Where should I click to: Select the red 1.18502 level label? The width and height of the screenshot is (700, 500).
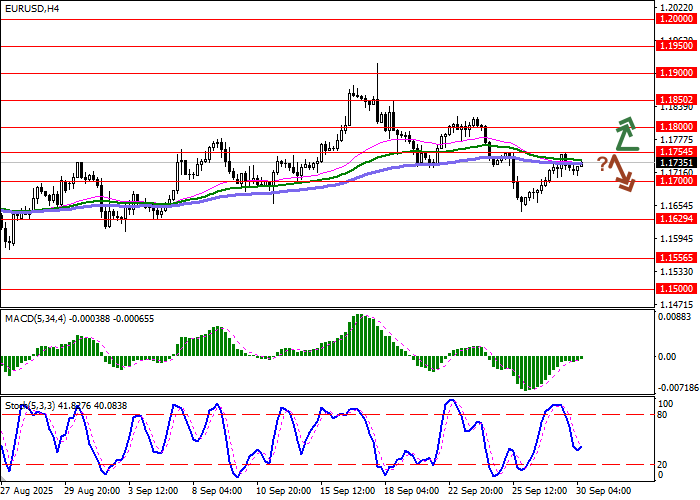[x=677, y=100]
